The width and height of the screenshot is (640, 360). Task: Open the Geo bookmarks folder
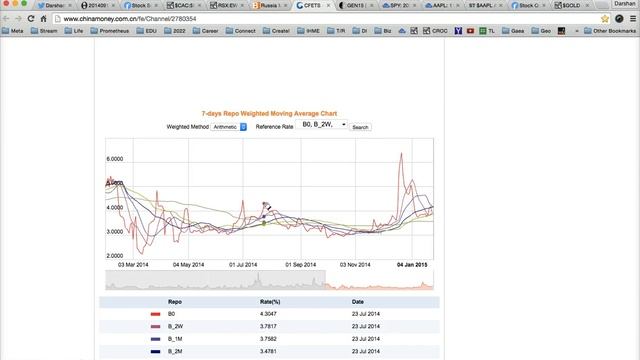click(541, 31)
